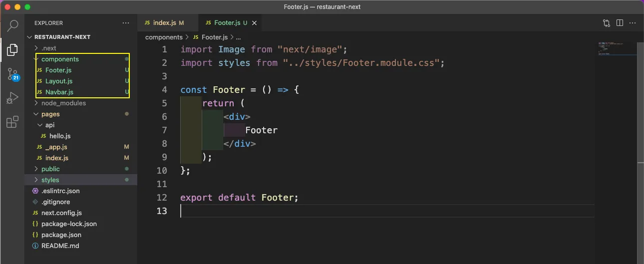Expand the styles folder

81,180
